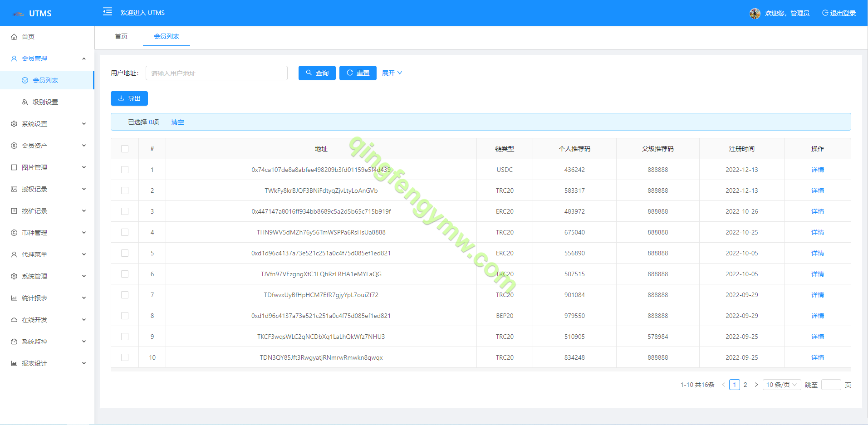
Task: Open 首页 in the sidebar
Action: [x=47, y=37]
